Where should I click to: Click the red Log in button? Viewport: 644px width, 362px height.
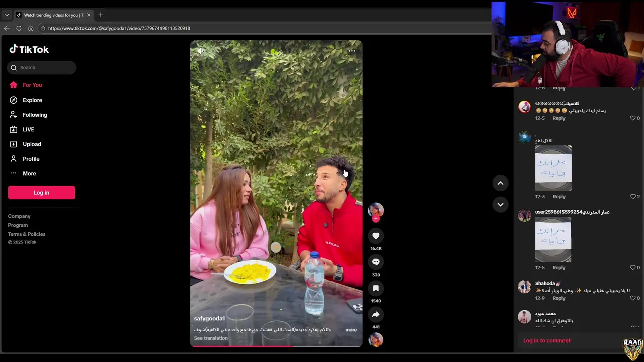(x=41, y=193)
